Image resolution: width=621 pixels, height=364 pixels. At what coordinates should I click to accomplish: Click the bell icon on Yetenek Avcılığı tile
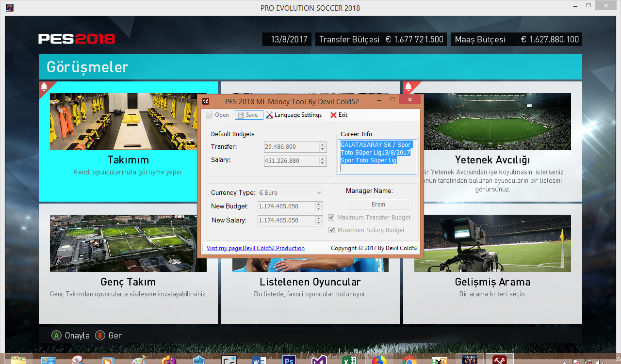tap(408, 87)
